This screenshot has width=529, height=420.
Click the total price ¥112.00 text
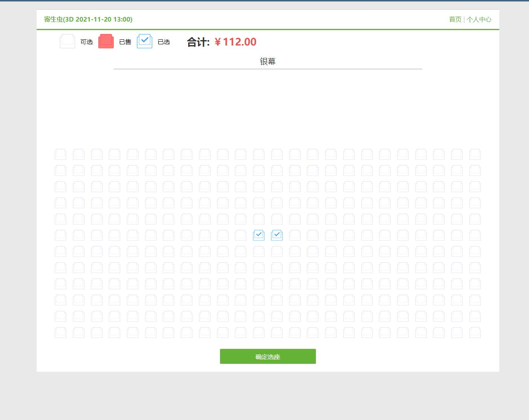tap(236, 42)
